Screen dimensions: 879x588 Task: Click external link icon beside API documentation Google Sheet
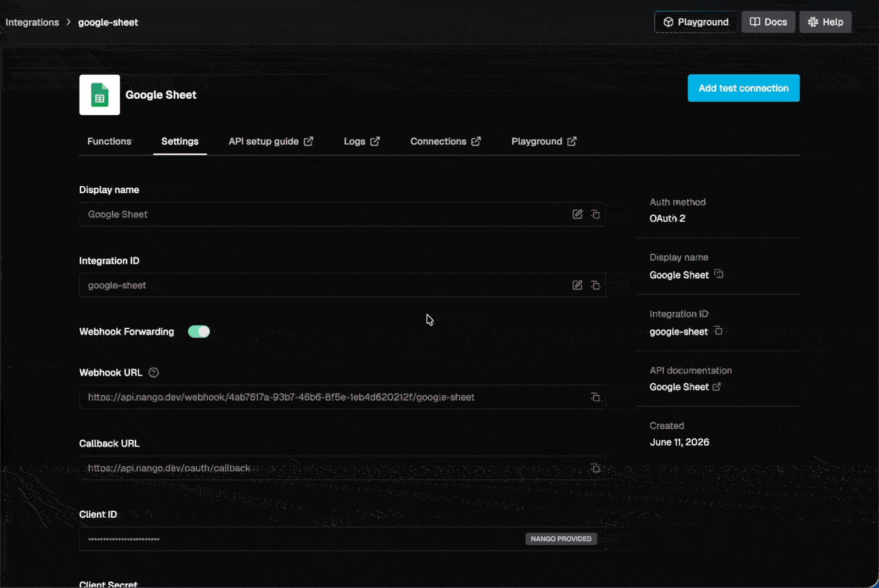pos(716,387)
